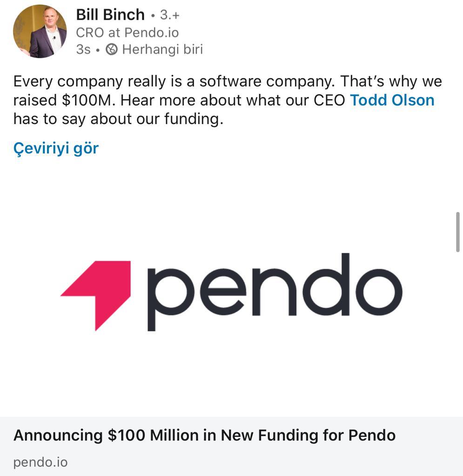Open the Todd Olson mention link
Image resolution: width=463 pixels, height=476 pixels.
pos(392,100)
